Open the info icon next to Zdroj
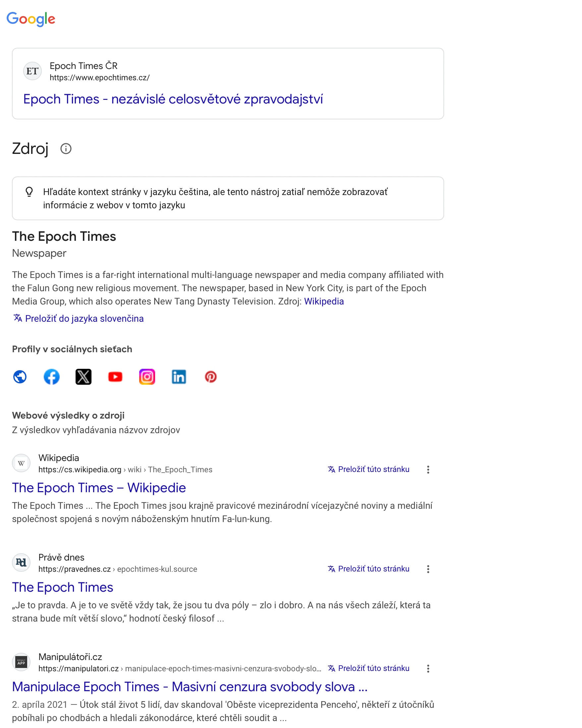This screenshot has width=582, height=728. point(66,149)
